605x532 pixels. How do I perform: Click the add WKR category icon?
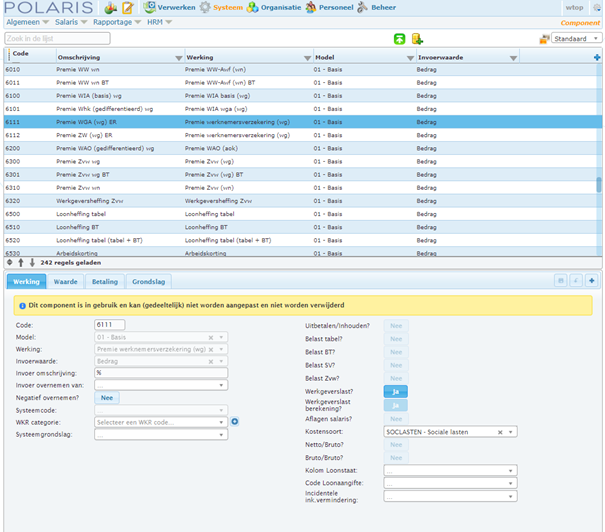[235, 422]
